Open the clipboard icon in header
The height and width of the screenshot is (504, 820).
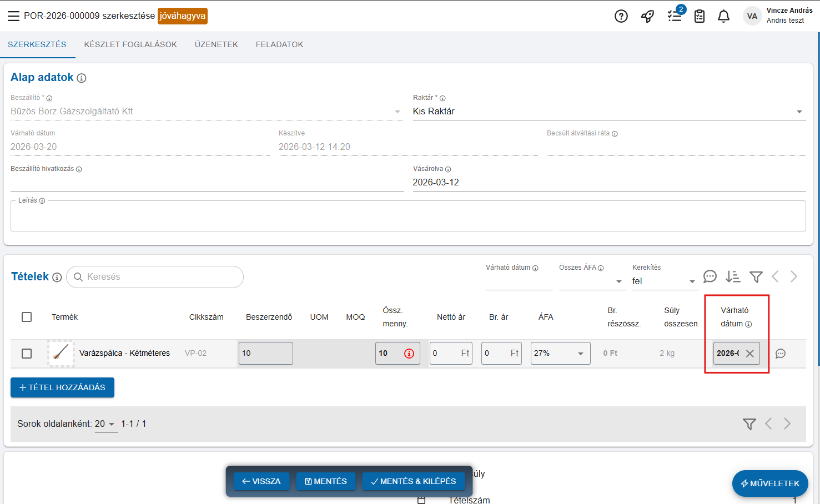coord(700,16)
